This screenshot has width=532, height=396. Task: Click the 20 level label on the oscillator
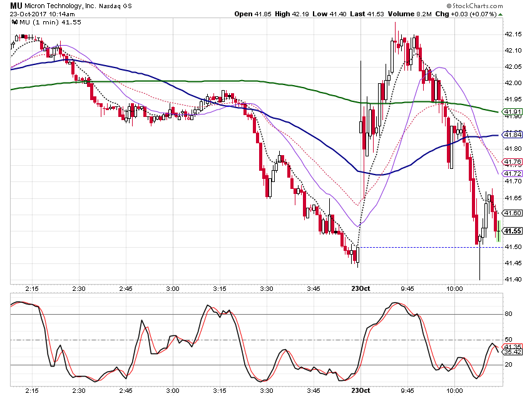click(509, 365)
